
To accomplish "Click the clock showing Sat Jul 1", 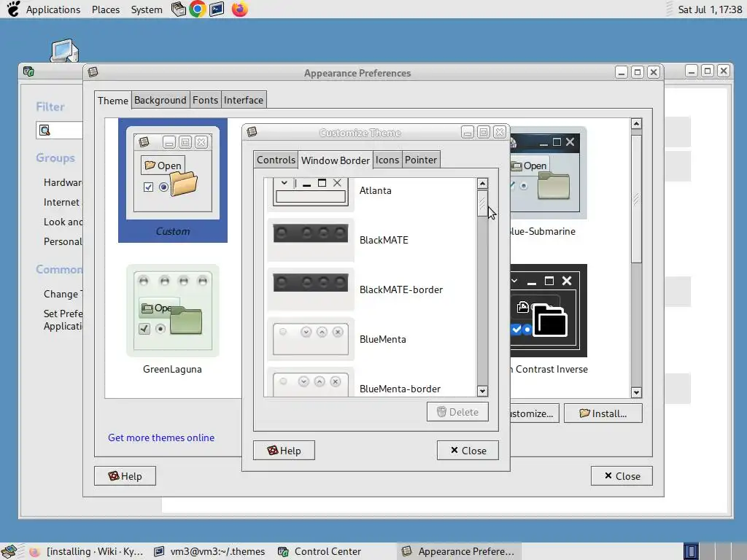I will 710,9.
